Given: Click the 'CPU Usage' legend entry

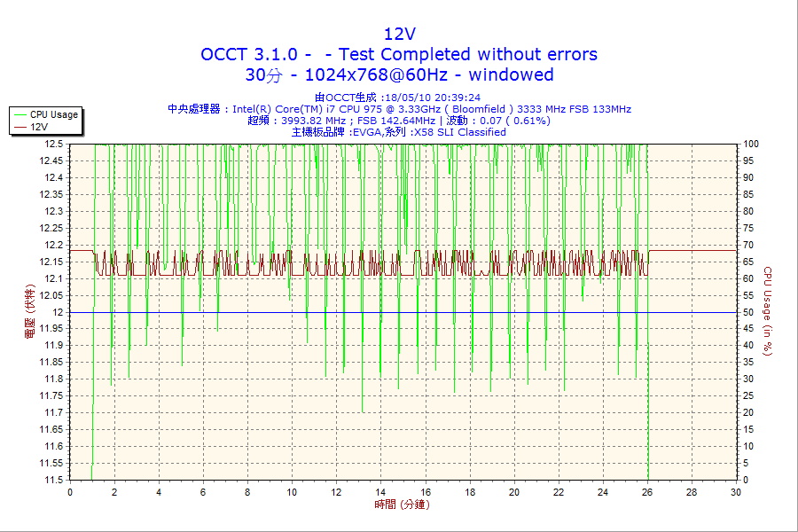Looking at the screenshot, I should pos(53,114).
